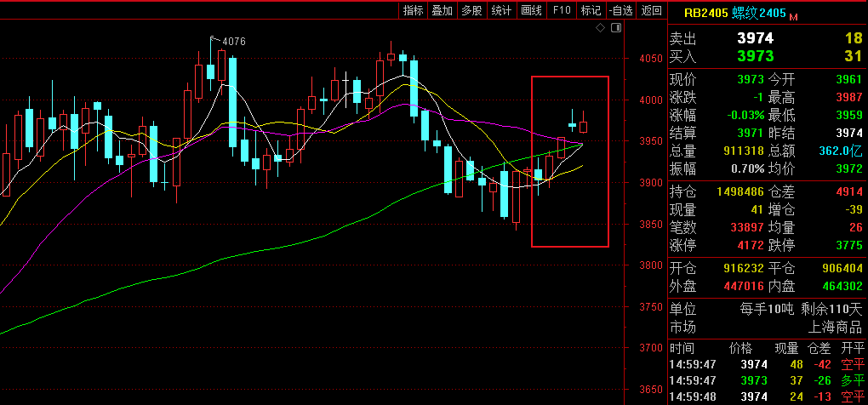Select the 画线 drawing tool
This screenshot has height=405, width=868.
(x=531, y=10)
